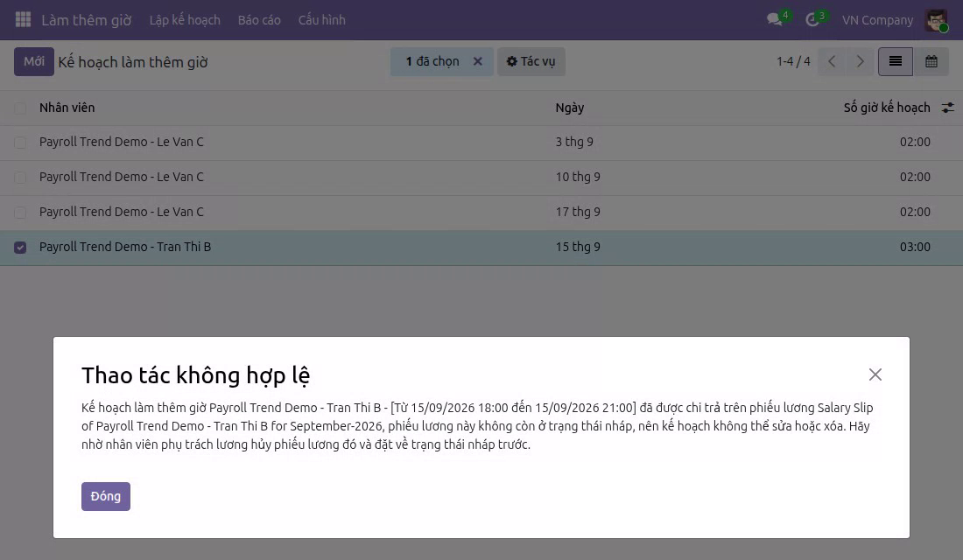
Task: Click the date cell '15 thg 9'
Action: click(x=578, y=247)
